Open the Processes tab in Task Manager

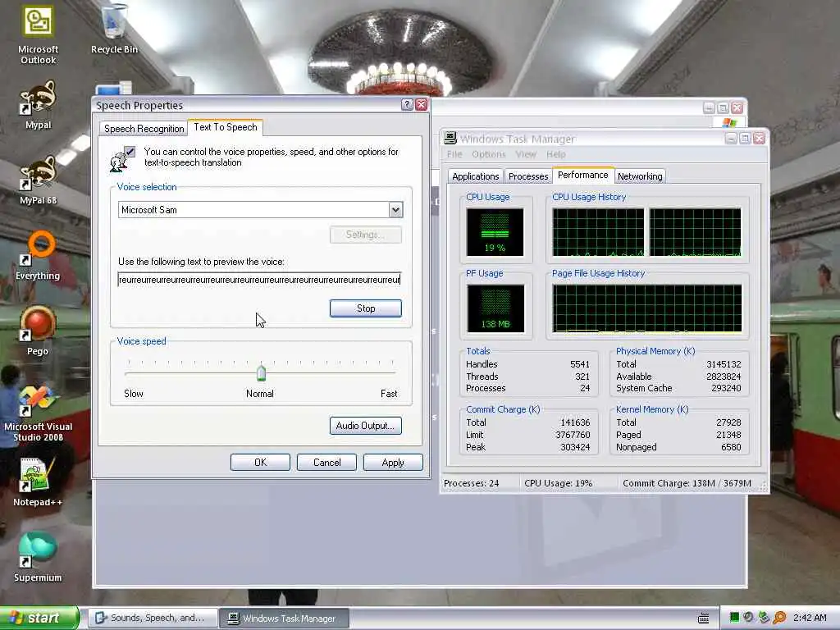[528, 176]
